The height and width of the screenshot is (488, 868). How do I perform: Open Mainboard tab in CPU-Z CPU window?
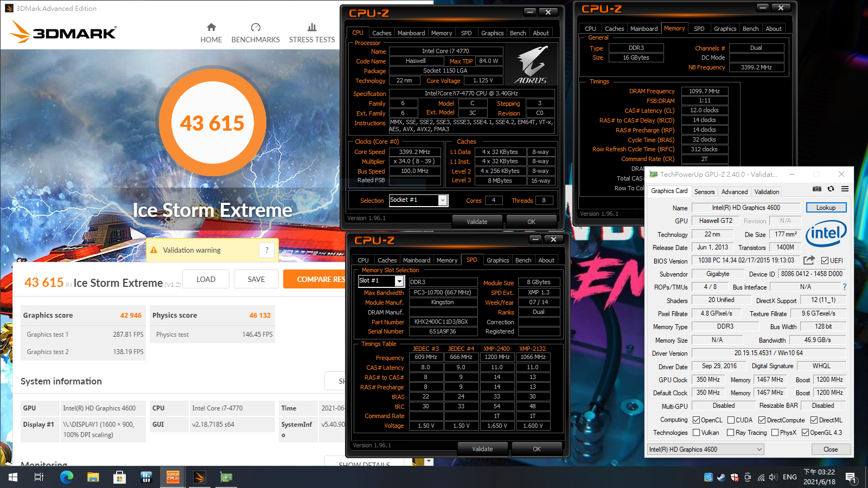point(411,33)
